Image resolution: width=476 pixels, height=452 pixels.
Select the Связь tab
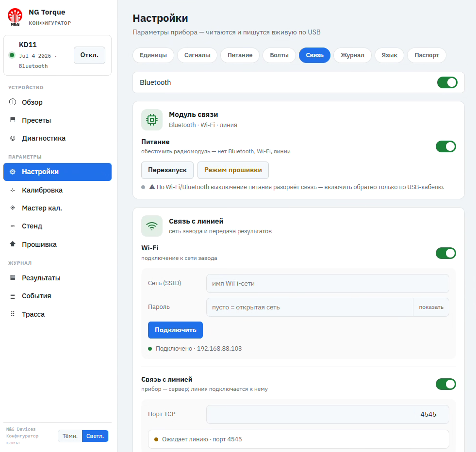click(314, 55)
